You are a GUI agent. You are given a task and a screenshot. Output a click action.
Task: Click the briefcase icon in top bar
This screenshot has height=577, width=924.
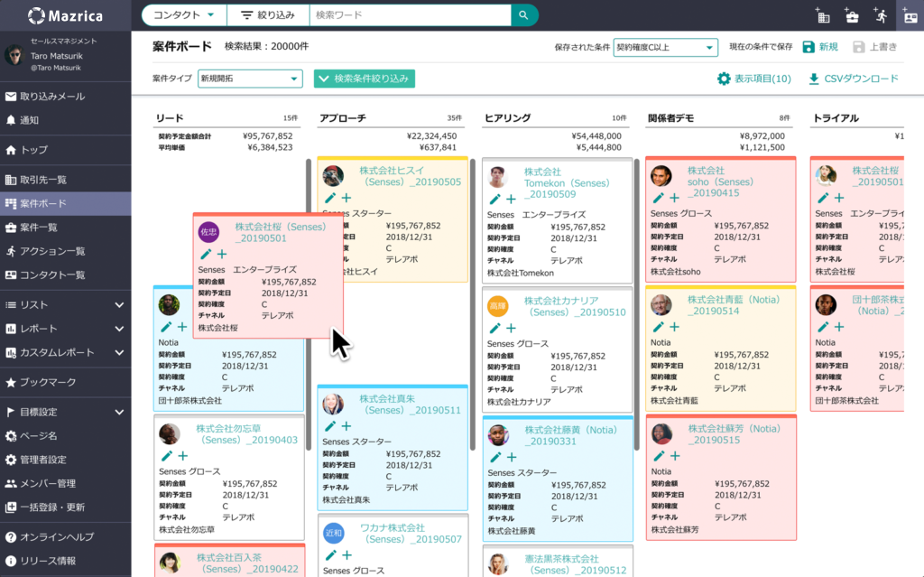coord(851,15)
